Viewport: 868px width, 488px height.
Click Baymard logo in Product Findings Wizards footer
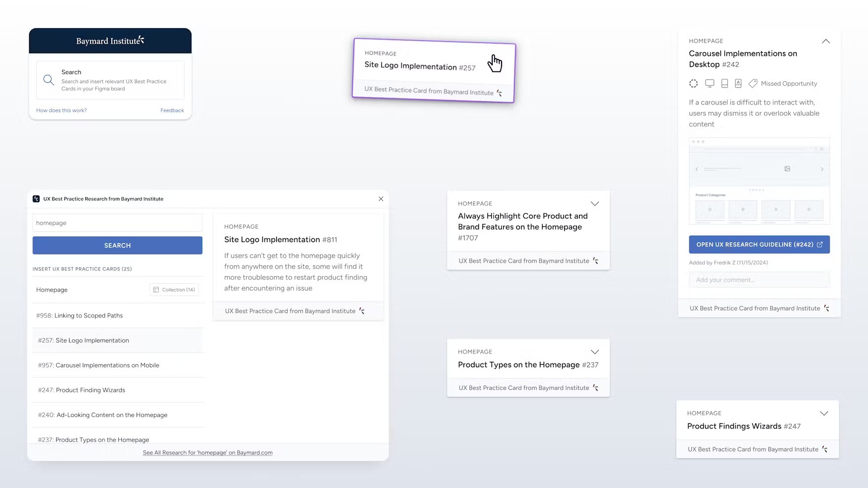(825, 449)
